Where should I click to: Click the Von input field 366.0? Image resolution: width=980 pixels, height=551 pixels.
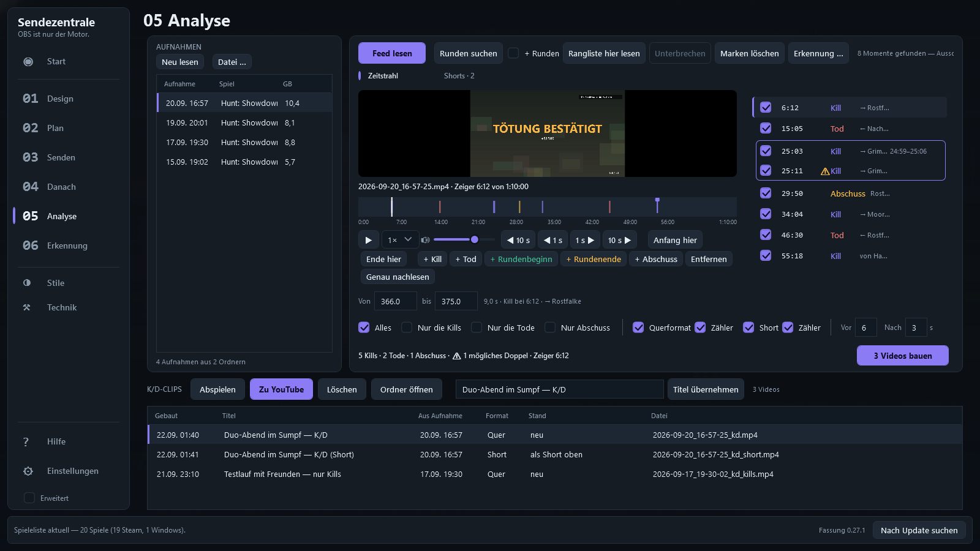395,301
